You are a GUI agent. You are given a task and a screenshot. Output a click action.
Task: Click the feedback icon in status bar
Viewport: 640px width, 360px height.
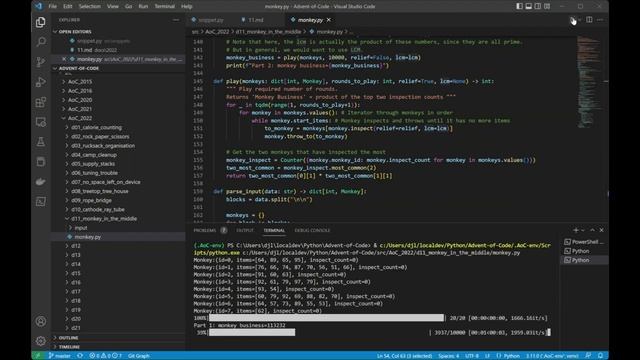coord(588,356)
